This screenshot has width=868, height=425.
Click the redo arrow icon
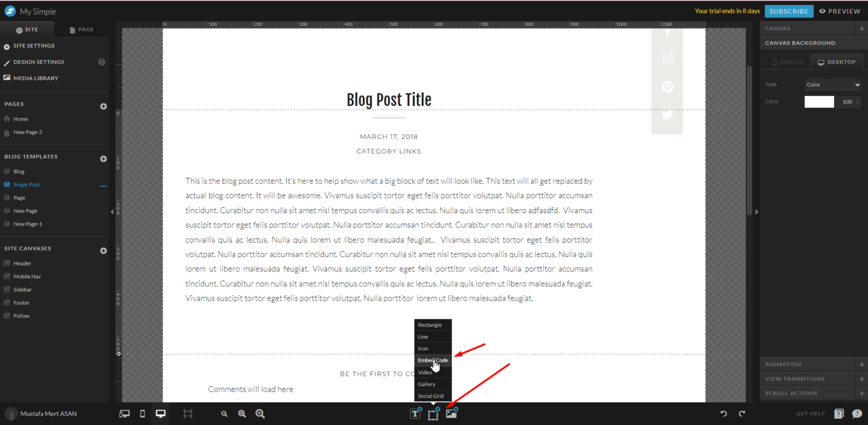tap(742, 414)
